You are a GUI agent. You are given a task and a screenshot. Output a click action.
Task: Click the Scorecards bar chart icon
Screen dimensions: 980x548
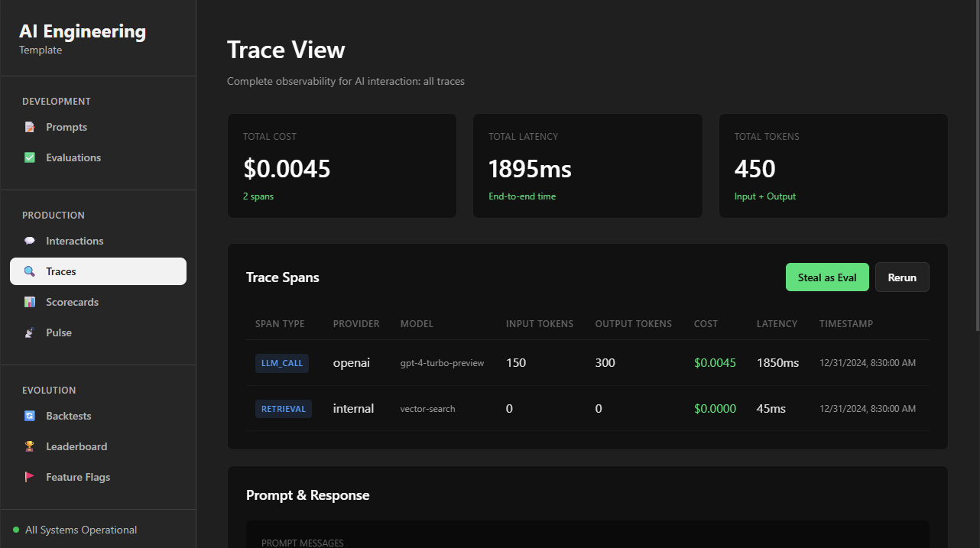(29, 301)
